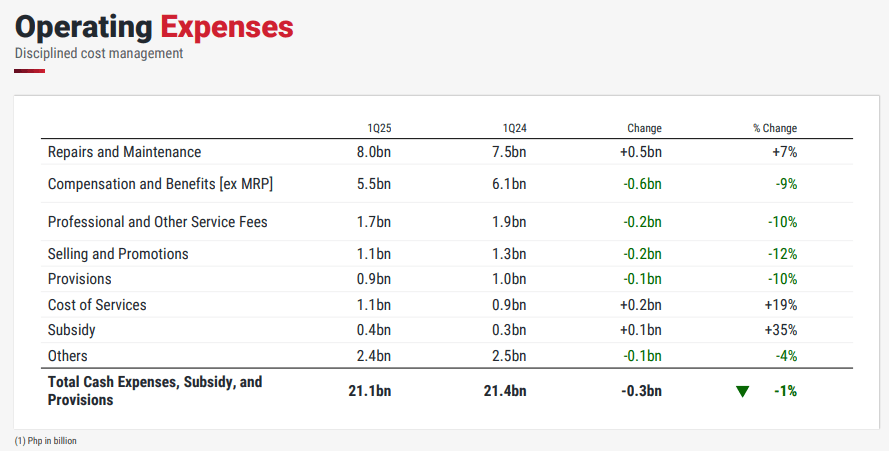Image resolution: width=889 pixels, height=451 pixels.
Task: Click the red underline accent below subtitle
Action: 30,71
